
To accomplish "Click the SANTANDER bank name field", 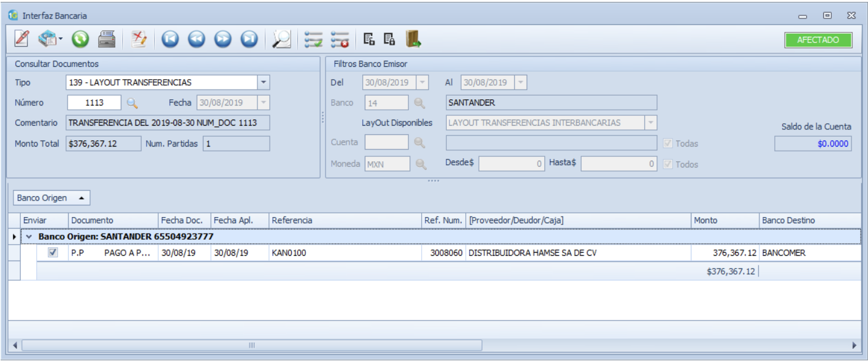I will [551, 102].
